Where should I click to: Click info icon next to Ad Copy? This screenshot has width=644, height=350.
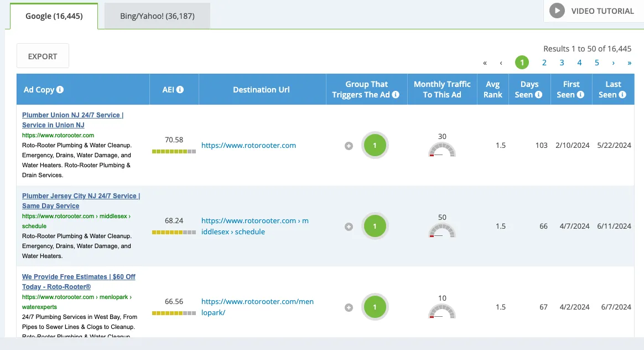click(60, 90)
